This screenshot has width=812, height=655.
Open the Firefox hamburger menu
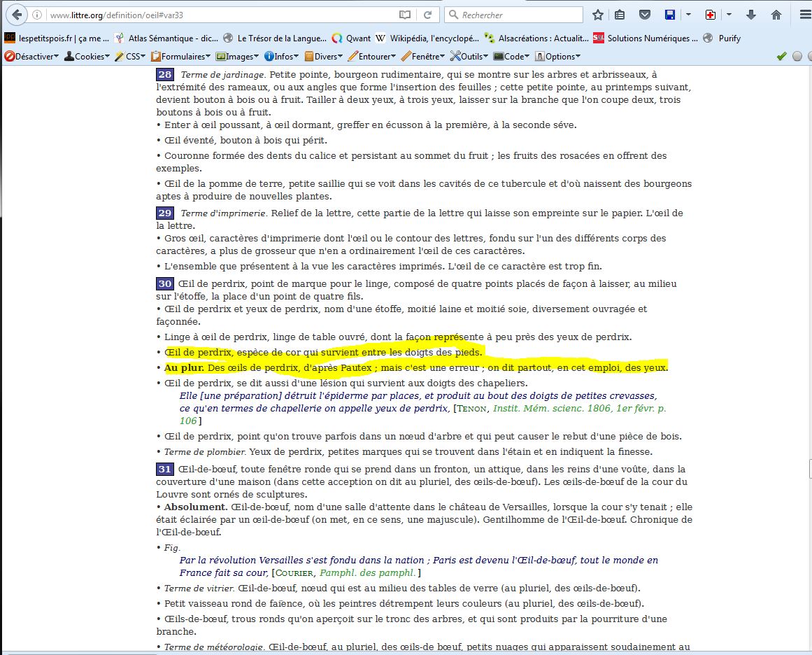[x=801, y=15]
